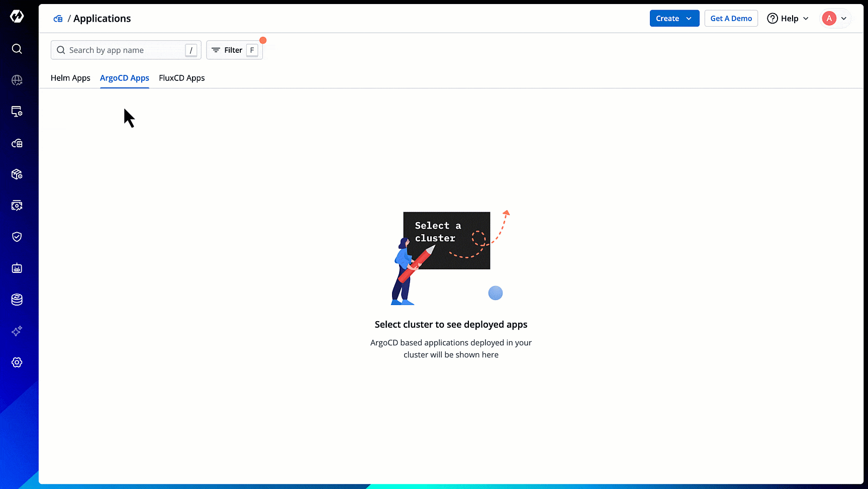Select the robot automation sidebar icon
Viewport: 868px width, 489px height.
click(x=17, y=268)
